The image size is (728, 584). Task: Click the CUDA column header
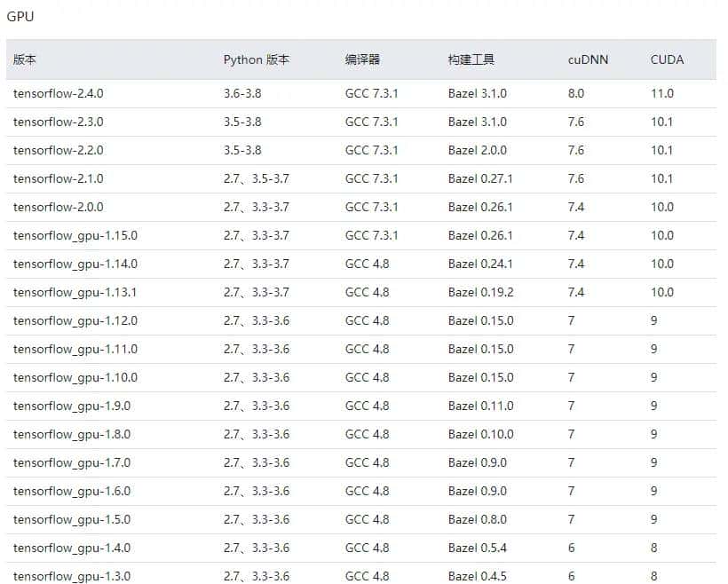point(665,59)
